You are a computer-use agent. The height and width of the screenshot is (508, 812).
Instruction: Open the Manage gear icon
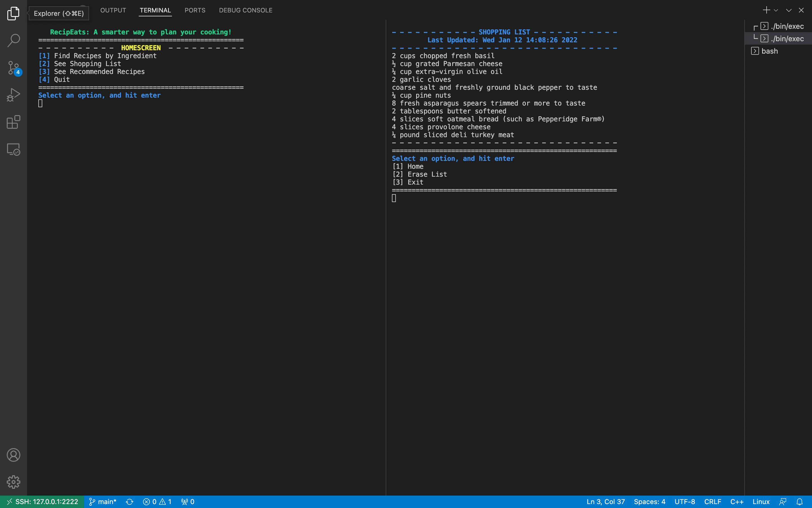pyautogui.click(x=14, y=482)
